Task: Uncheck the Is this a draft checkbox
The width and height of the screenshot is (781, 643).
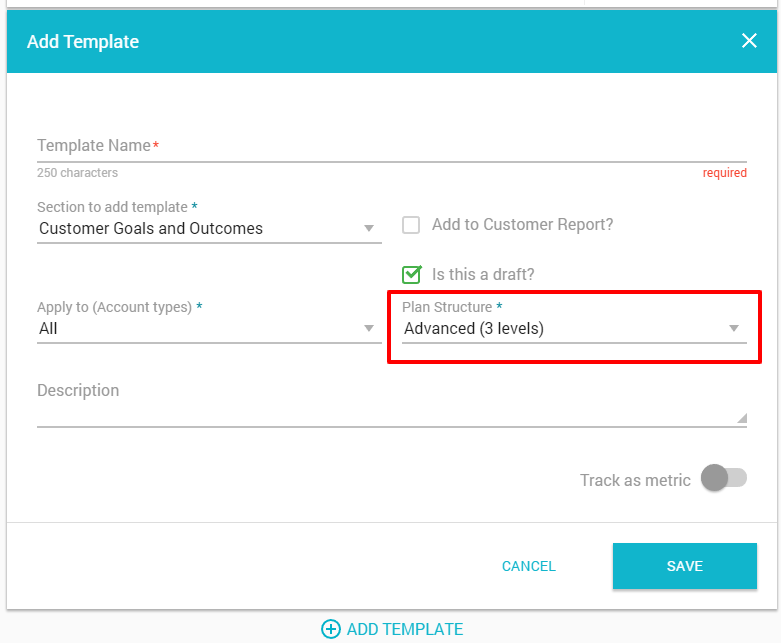Action: click(411, 274)
